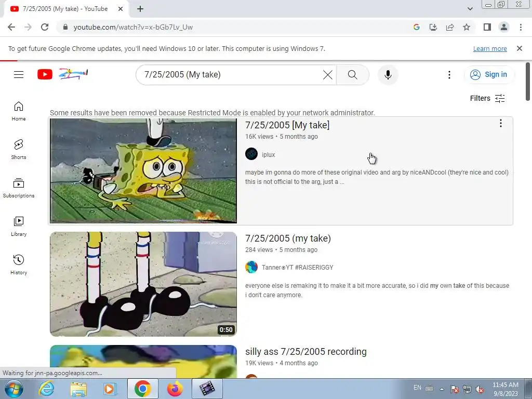
Task: Click the Action Center flag icon
Action: click(454, 390)
